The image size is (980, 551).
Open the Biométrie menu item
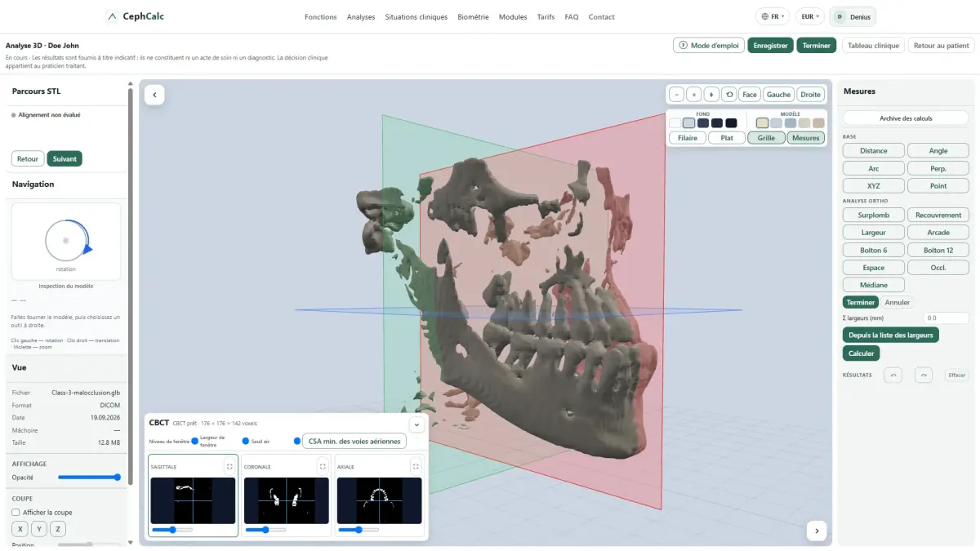tap(474, 17)
